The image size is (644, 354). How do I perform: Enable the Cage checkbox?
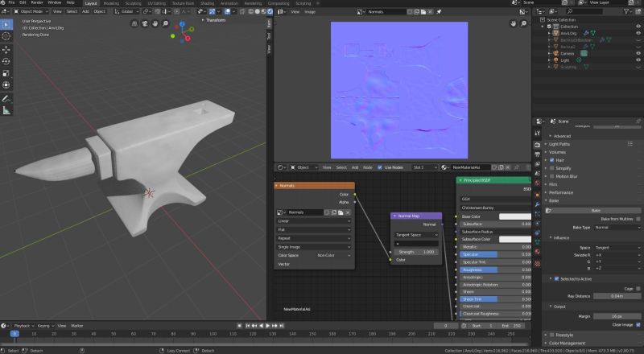(x=638, y=289)
